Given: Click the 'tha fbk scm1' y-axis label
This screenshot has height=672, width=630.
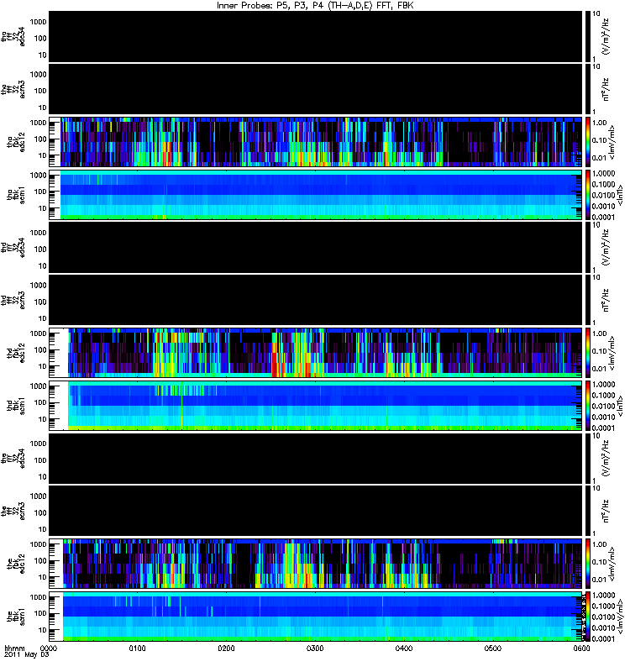Looking at the screenshot, I should pyautogui.click(x=16, y=195).
